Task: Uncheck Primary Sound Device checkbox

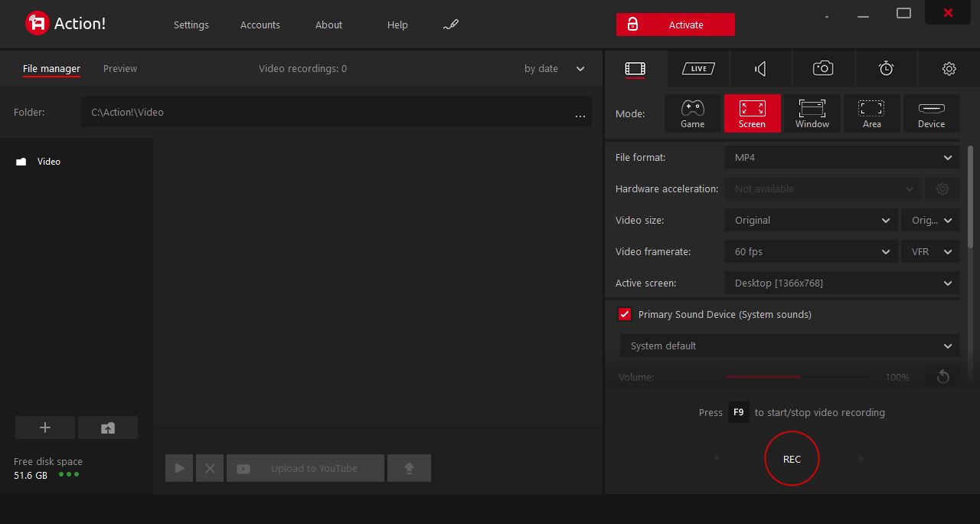Action: [x=625, y=314]
